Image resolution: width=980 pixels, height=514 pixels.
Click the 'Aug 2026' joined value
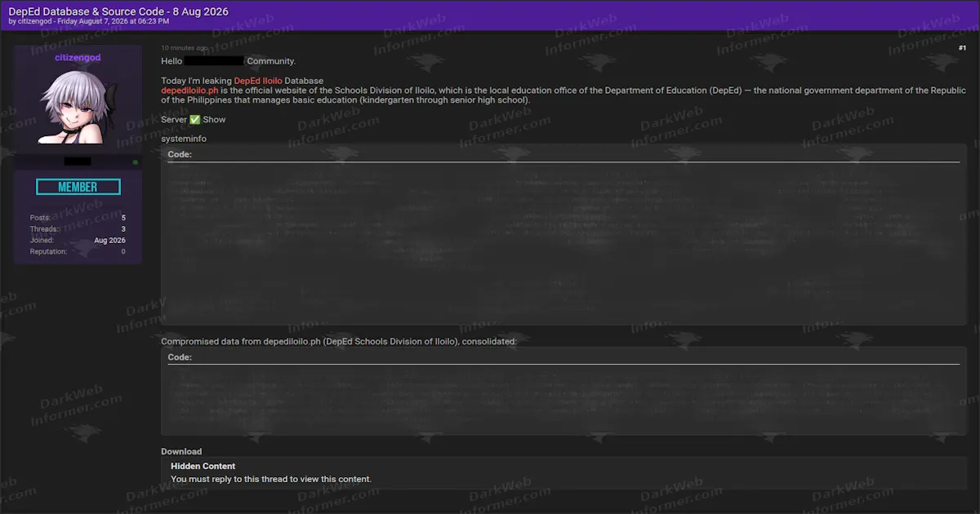[110, 241]
